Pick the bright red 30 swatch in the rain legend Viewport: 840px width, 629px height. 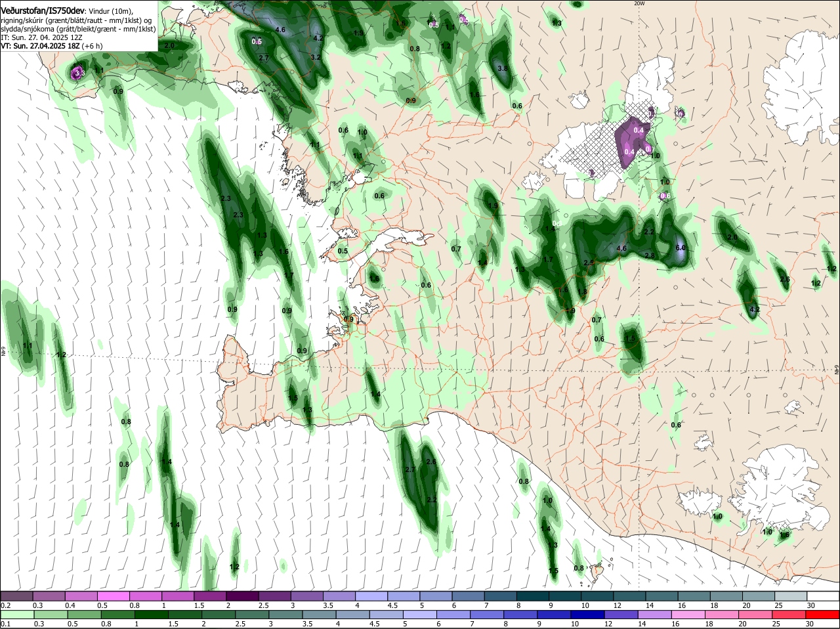[x=823, y=615]
